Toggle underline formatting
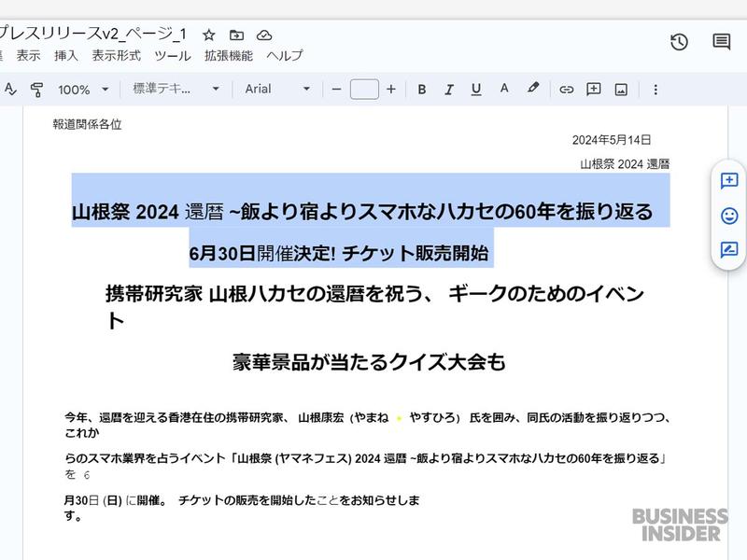This screenshot has width=747, height=560. 476,90
